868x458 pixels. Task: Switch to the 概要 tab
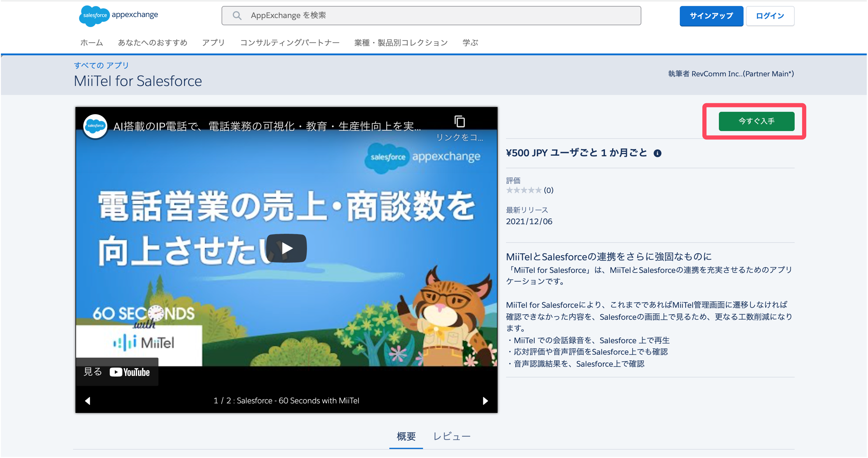406,436
